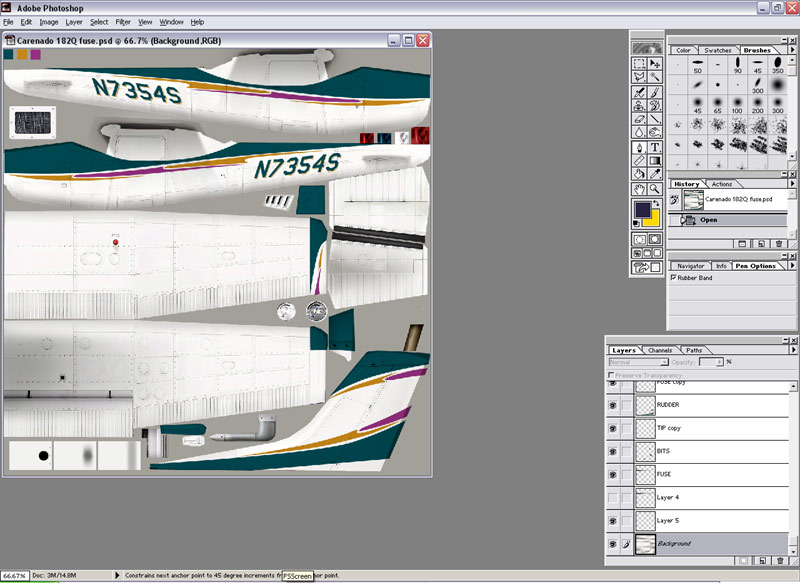Expand status bar document info arrow
Screen dimensions: 800x583
point(119,575)
